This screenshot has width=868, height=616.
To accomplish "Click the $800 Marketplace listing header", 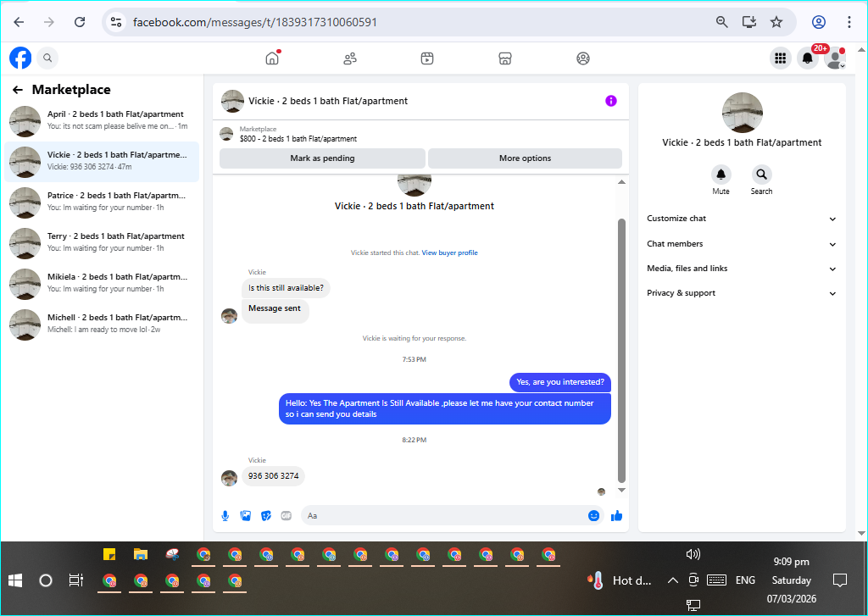I will pyautogui.click(x=420, y=133).
